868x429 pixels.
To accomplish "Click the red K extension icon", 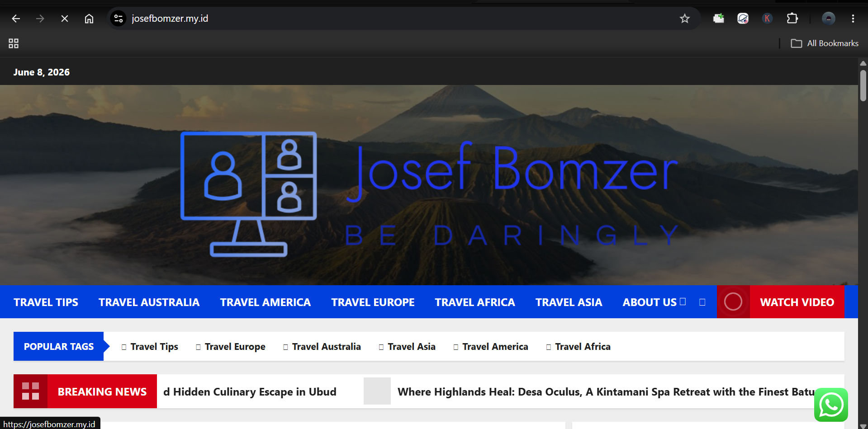I will 767,19.
